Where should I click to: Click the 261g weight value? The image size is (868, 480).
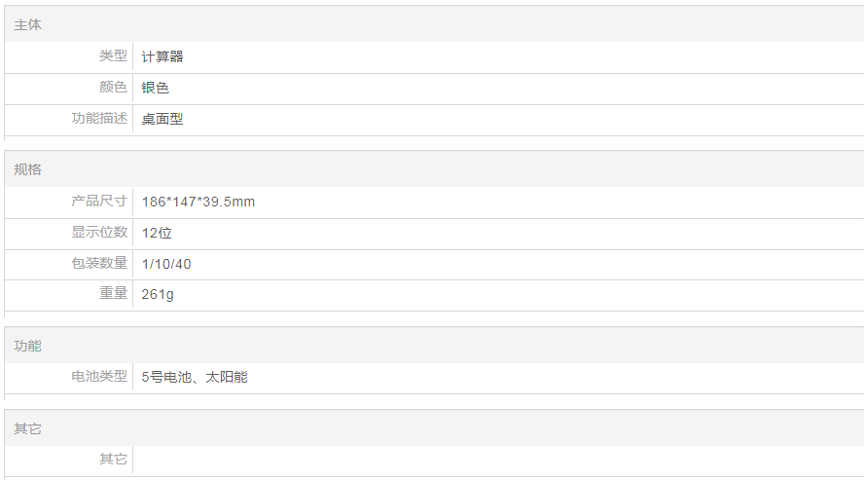click(x=158, y=294)
